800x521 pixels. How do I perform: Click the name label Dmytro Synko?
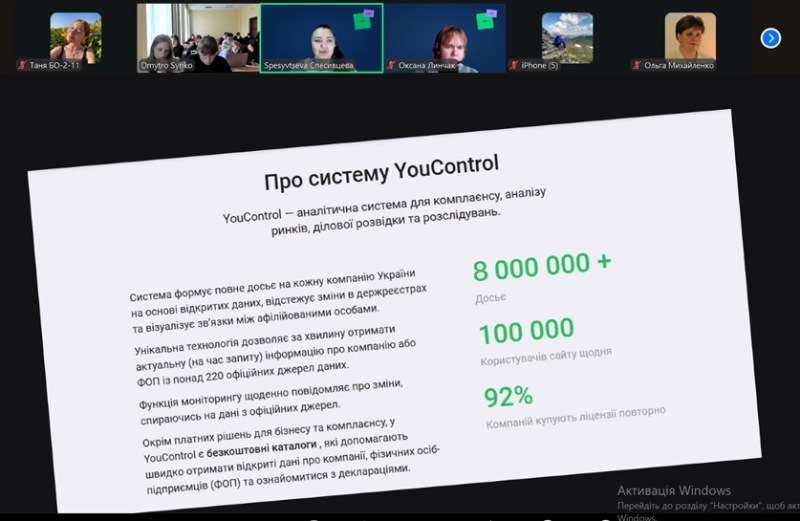tap(166, 65)
